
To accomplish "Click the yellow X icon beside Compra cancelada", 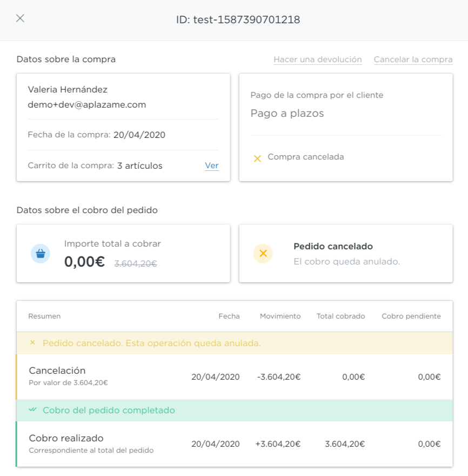I will (257, 158).
